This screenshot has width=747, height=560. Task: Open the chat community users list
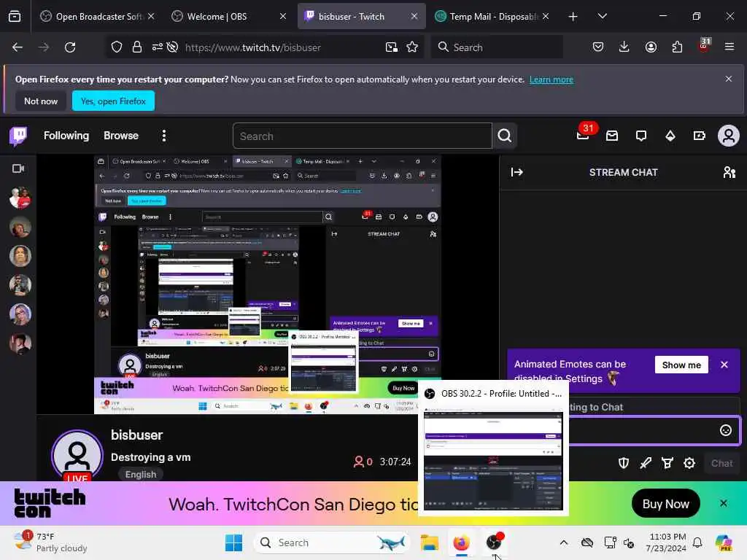729,172
